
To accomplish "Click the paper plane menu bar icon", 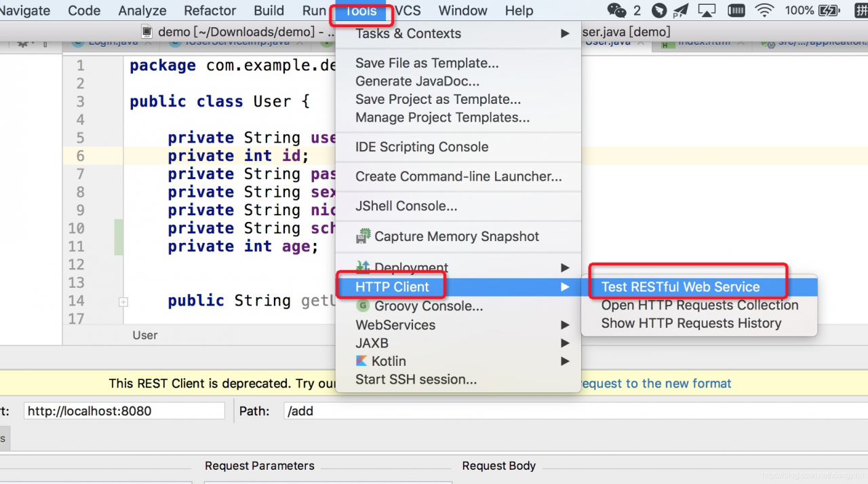I will coord(681,10).
